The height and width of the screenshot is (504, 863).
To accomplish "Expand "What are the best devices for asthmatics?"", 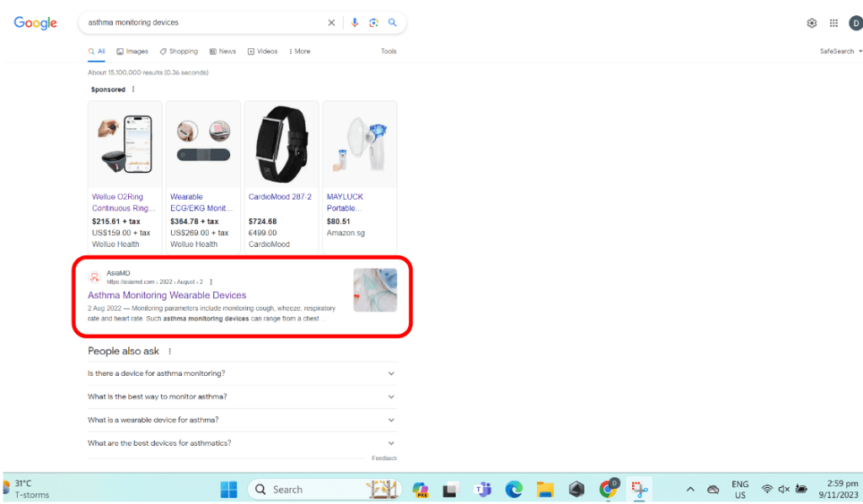I will (241, 443).
